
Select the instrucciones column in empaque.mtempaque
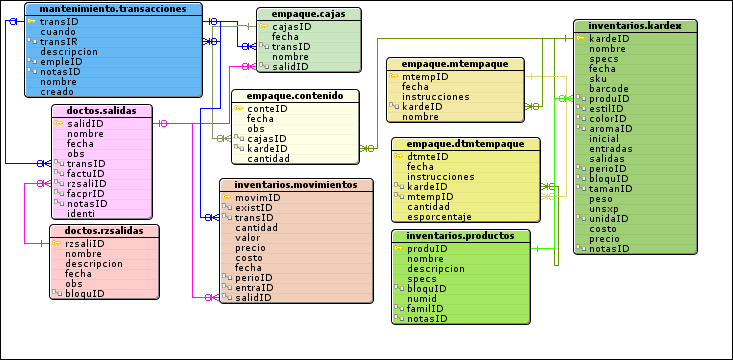455,97
